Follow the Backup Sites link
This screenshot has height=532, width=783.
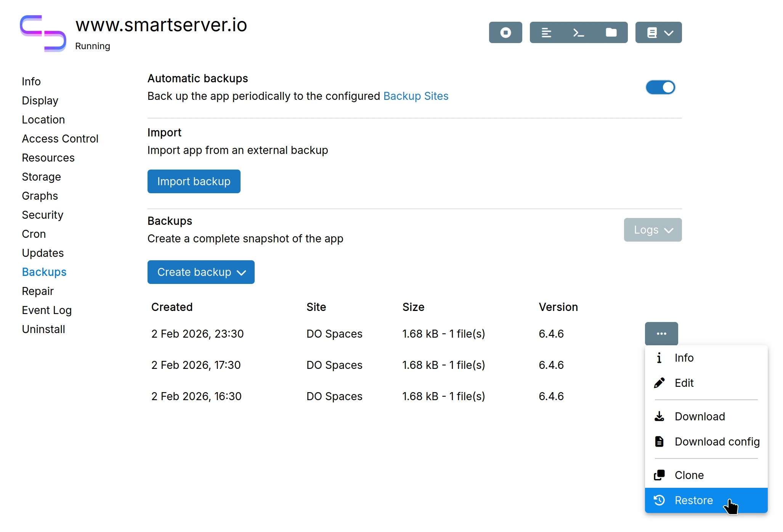tap(416, 96)
